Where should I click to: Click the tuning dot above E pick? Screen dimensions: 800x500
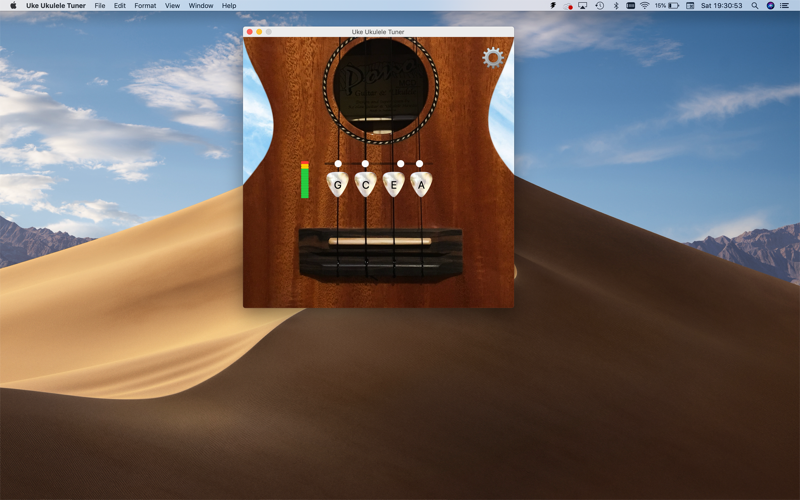pyautogui.click(x=401, y=164)
